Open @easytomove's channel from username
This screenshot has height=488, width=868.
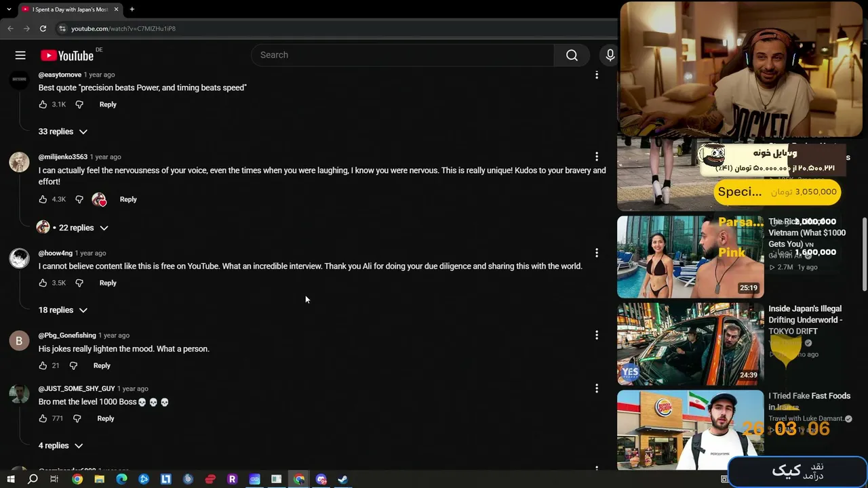60,75
